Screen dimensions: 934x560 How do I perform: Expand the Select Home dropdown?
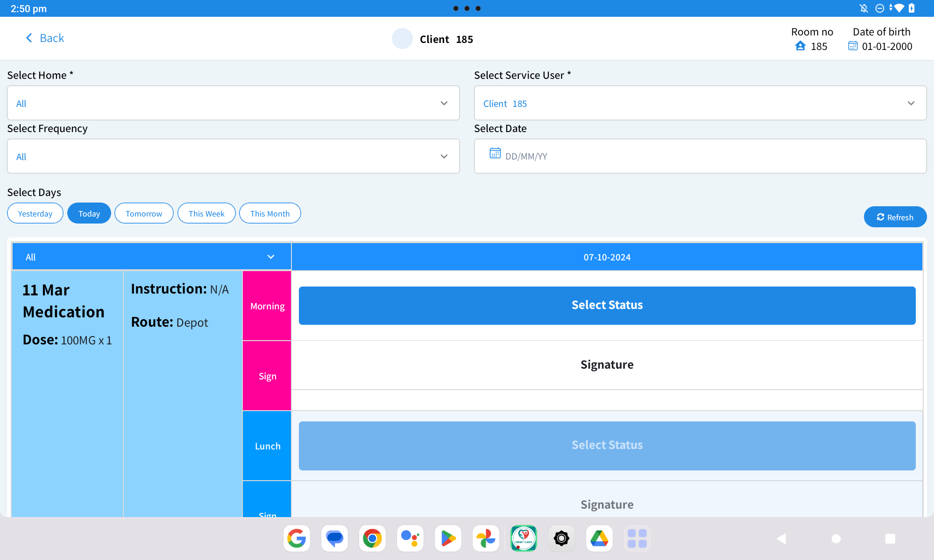pos(233,103)
